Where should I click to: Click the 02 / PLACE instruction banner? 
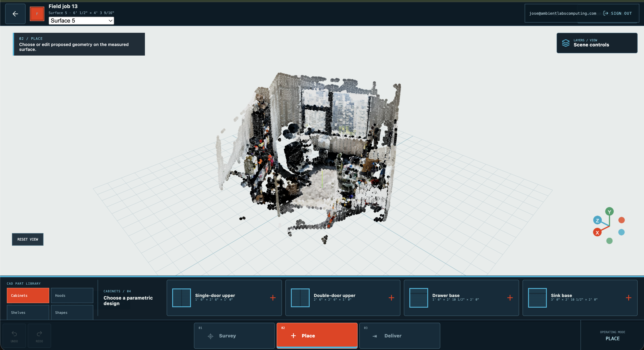(79, 44)
